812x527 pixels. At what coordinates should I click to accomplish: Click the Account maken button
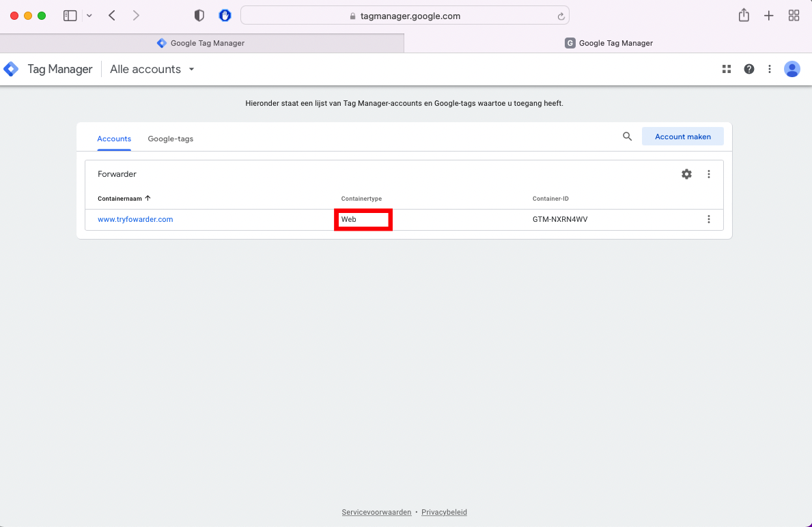tap(682, 137)
